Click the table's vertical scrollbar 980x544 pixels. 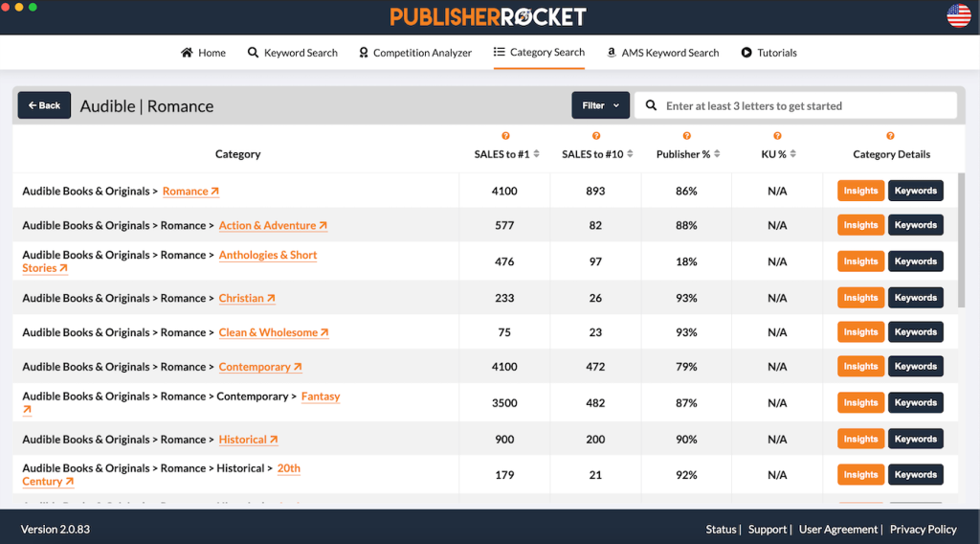pos(961,240)
